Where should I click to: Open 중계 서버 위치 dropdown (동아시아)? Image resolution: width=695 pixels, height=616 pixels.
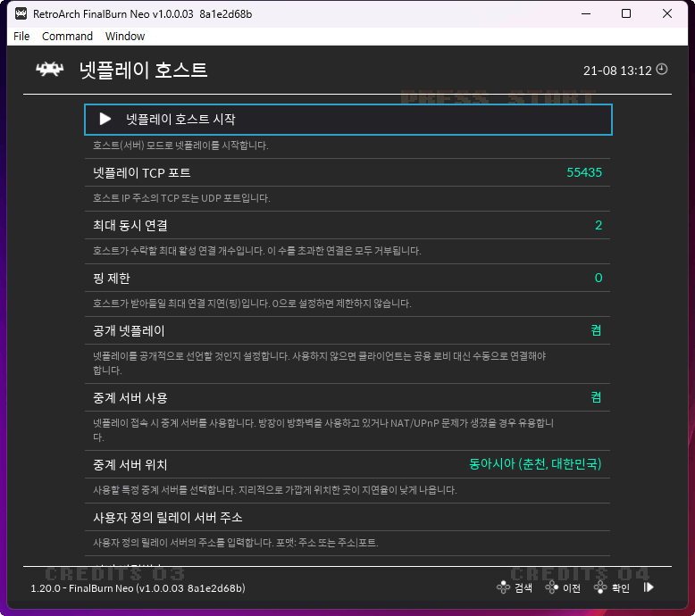pyautogui.click(x=535, y=464)
